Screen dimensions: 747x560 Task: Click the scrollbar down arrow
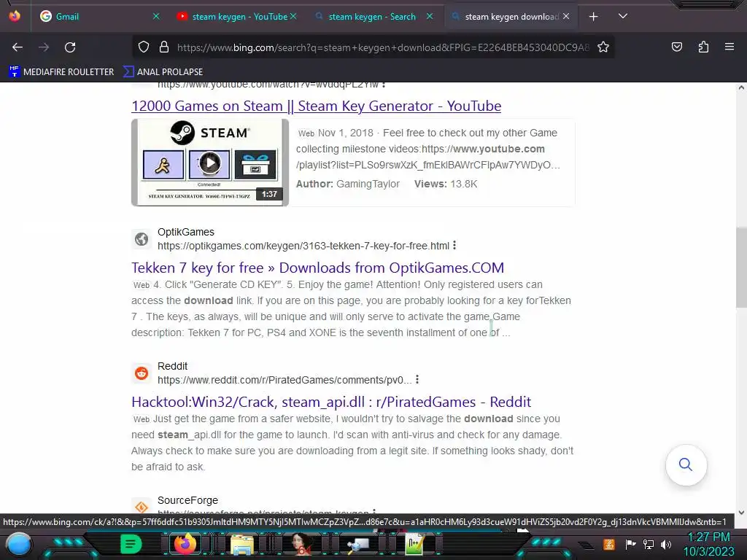click(741, 513)
